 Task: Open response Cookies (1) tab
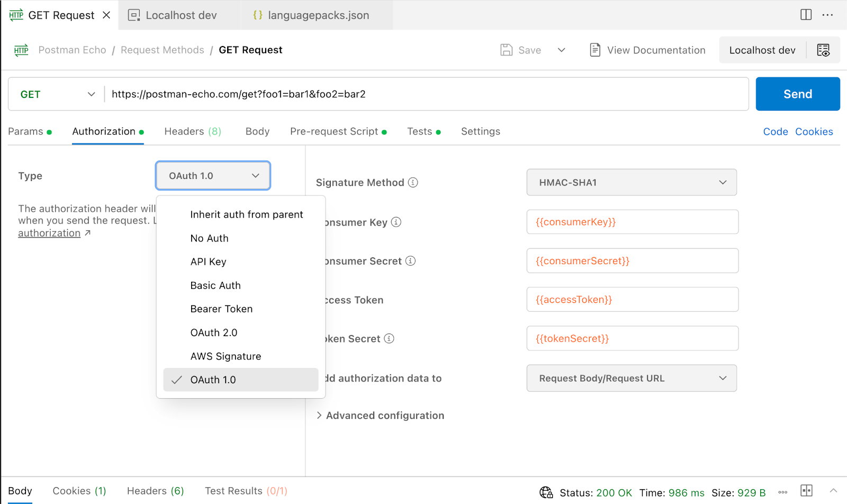79,491
